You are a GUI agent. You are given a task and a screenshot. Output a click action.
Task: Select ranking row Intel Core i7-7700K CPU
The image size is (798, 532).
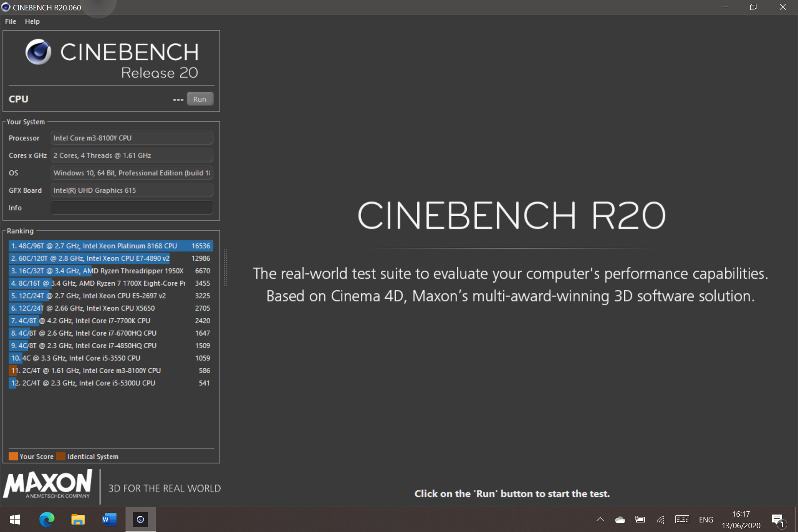tap(111, 321)
